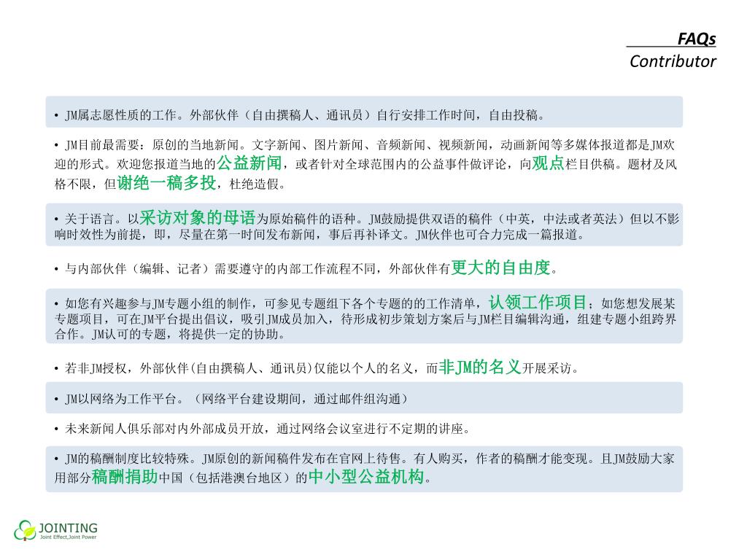Image resolution: width=747 pixels, height=560 pixels.
Task: Click the phrase 事后再补译文
Action: [366, 234]
